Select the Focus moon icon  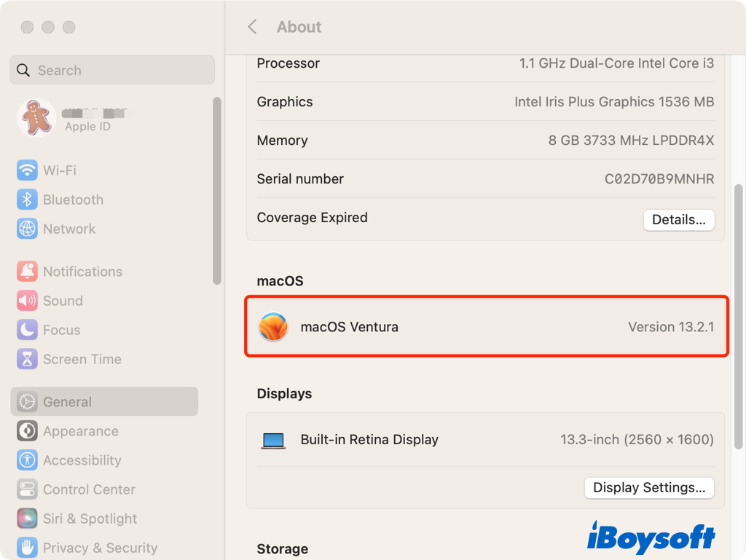pyautogui.click(x=27, y=330)
